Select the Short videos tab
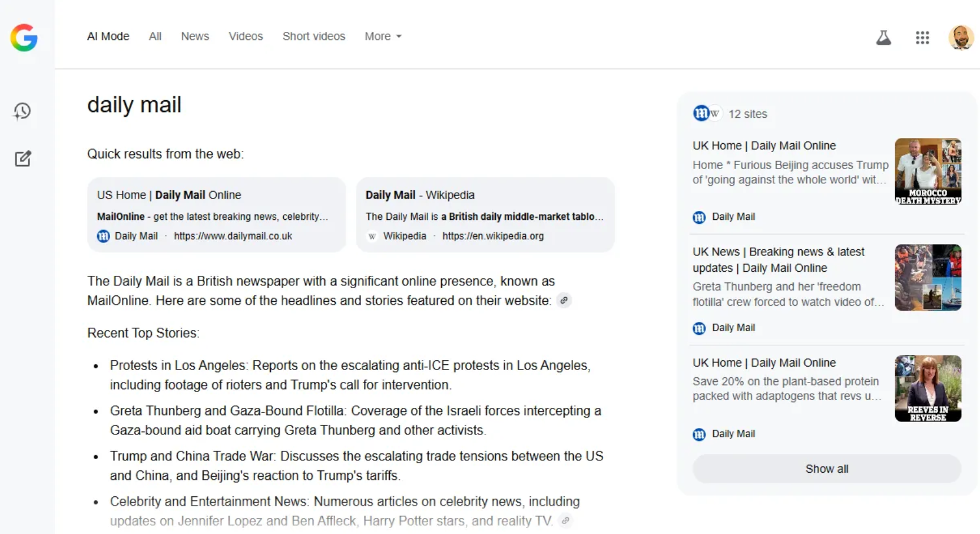Image resolution: width=980 pixels, height=534 pixels. 314,37
